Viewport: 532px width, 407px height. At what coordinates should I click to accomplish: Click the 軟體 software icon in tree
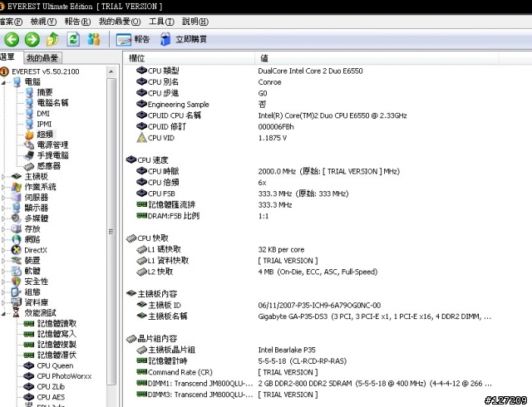pyautogui.click(x=16, y=271)
